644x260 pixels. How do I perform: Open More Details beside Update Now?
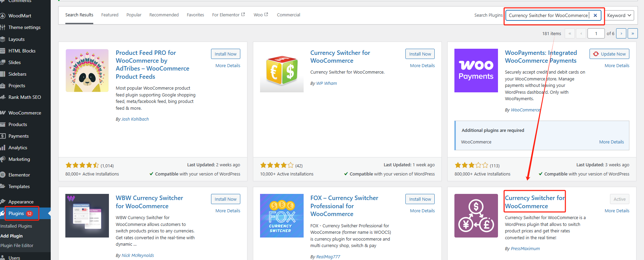617,65
